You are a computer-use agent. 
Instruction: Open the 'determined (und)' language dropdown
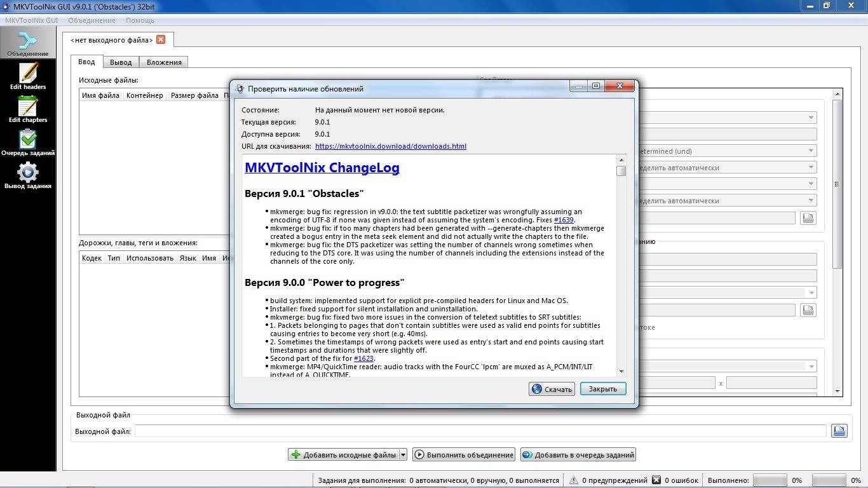[726, 151]
